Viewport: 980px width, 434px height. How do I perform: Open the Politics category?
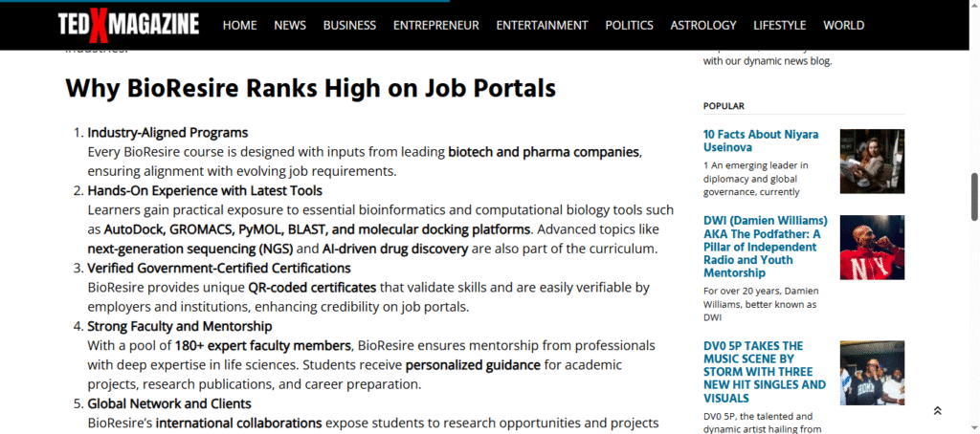tap(629, 25)
